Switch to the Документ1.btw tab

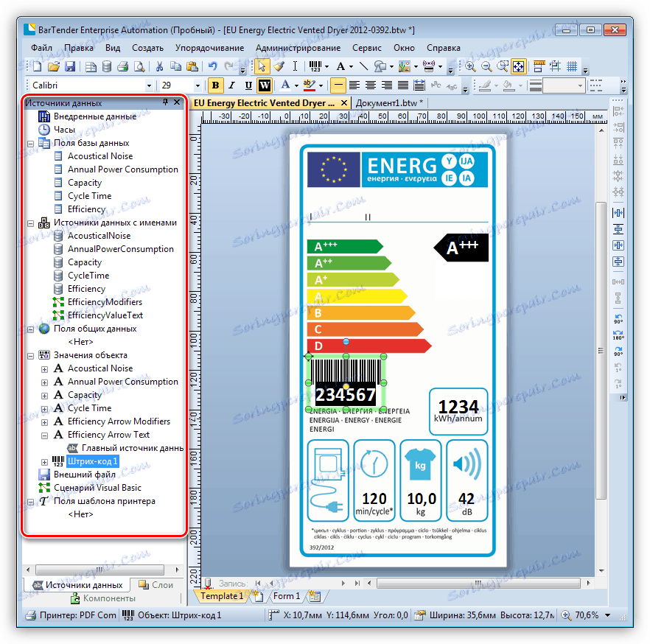[389, 103]
